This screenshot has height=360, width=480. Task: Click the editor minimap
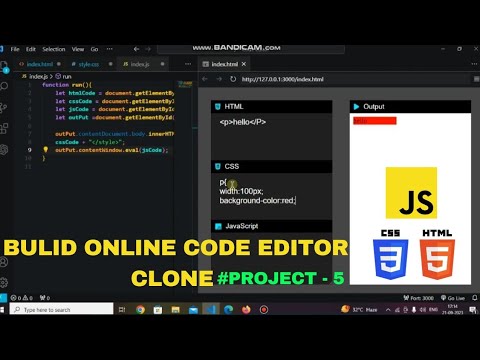185,84
